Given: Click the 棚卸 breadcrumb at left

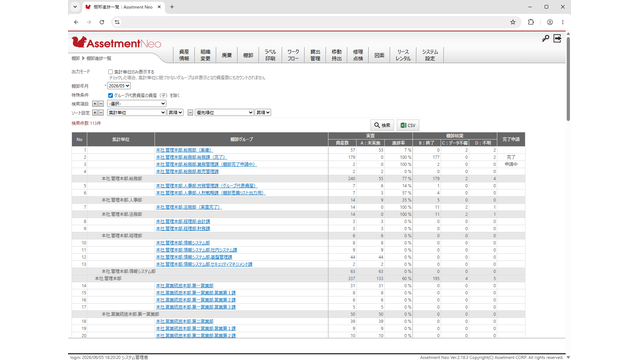Looking at the screenshot, I should tap(76, 58).
